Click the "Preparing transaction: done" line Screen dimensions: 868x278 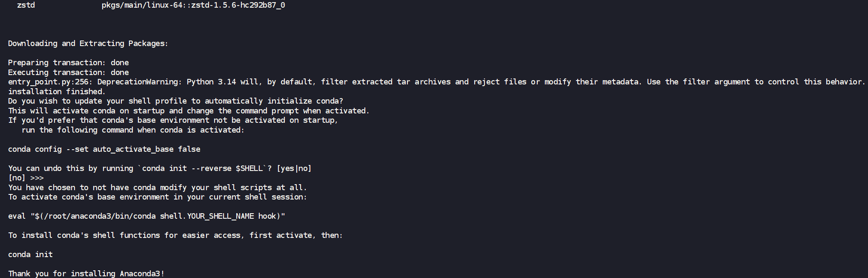pos(68,63)
